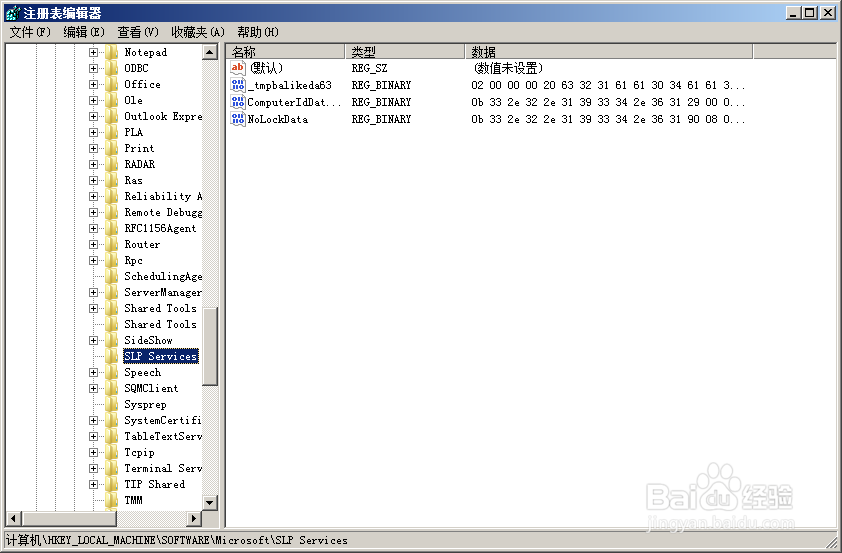Open the 文件(F) menu

click(x=30, y=32)
